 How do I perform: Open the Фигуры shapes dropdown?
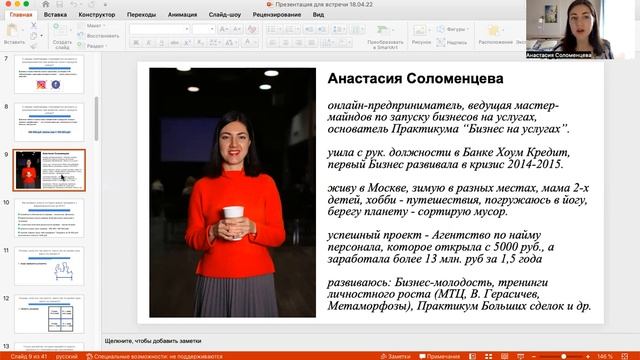[x=453, y=29]
